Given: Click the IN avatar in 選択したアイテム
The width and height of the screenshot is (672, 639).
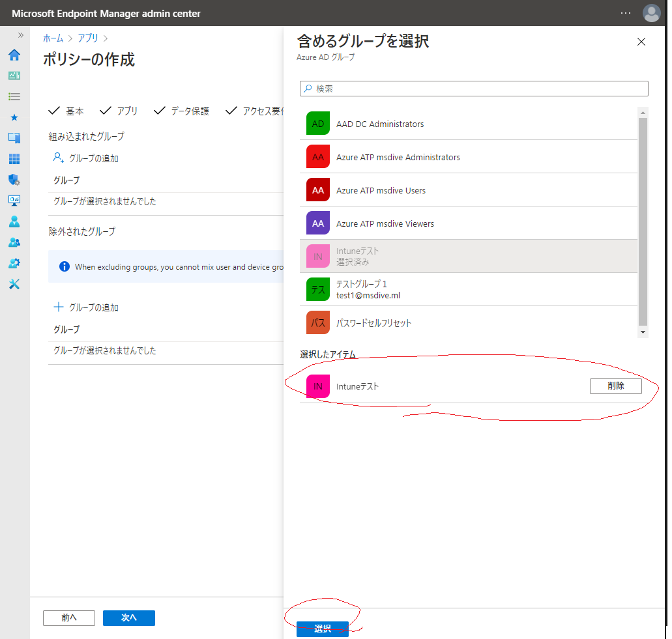Looking at the screenshot, I should coord(318,386).
